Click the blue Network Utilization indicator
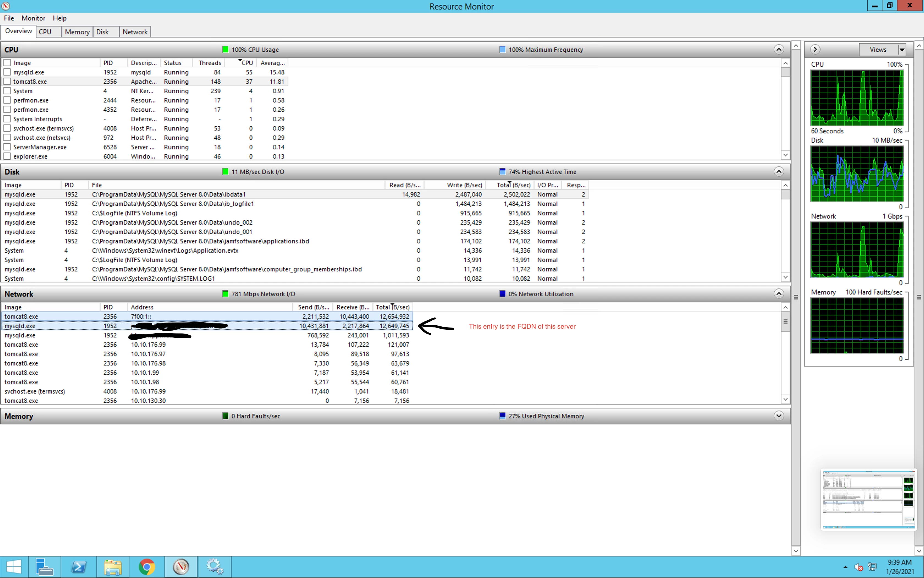 502,294
